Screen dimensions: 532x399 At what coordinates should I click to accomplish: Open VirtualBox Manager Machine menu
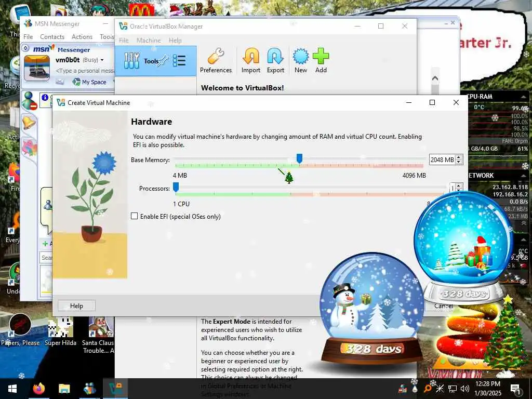[149, 41]
